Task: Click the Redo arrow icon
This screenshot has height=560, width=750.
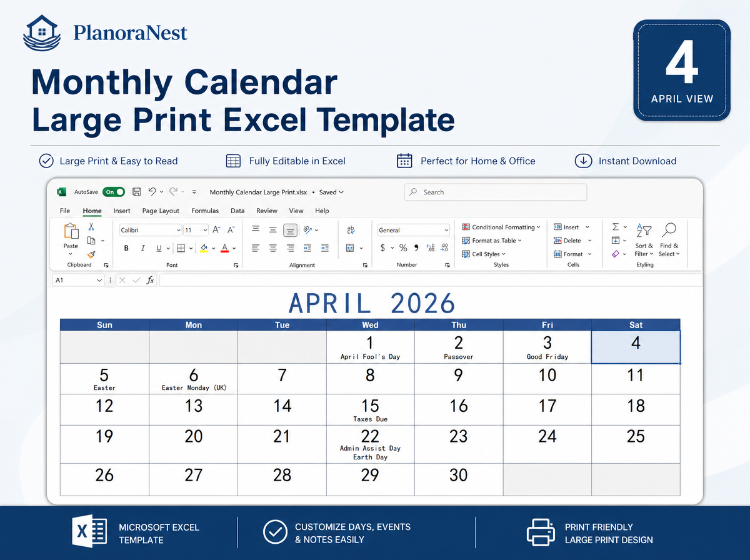Action: tap(173, 192)
